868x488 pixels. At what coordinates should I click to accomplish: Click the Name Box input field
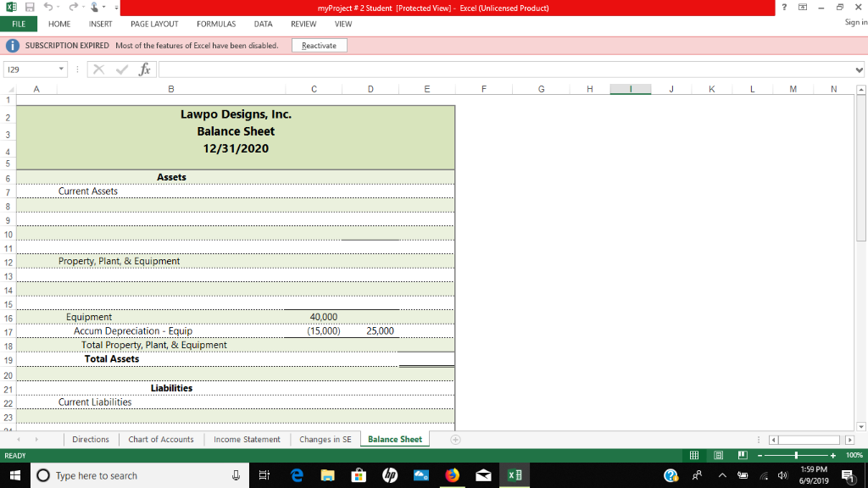coord(30,69)
